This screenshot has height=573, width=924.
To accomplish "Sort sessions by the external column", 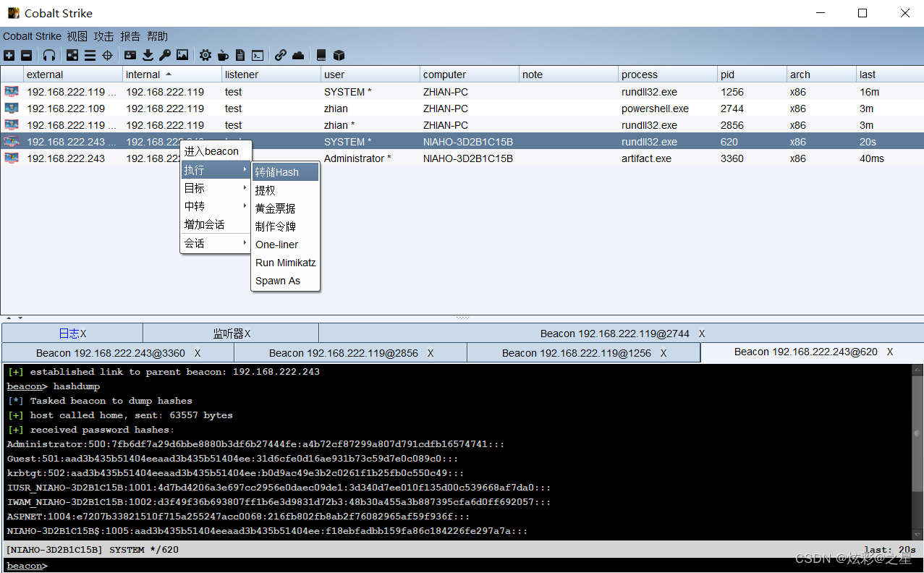I will tap(73, 75).
